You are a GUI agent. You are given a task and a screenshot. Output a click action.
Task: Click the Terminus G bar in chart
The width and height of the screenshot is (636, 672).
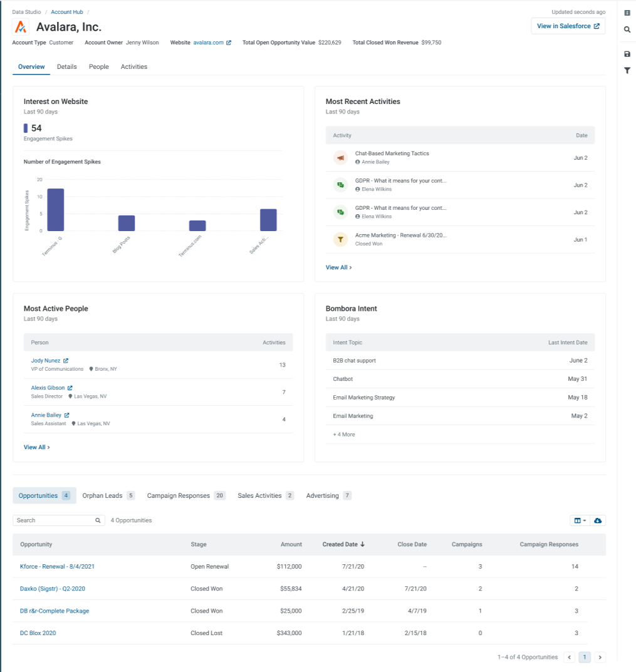[56, 210]
